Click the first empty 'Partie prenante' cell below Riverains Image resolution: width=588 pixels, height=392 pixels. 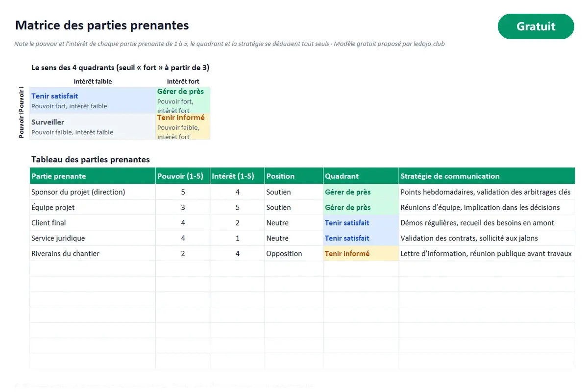[93, 269]
